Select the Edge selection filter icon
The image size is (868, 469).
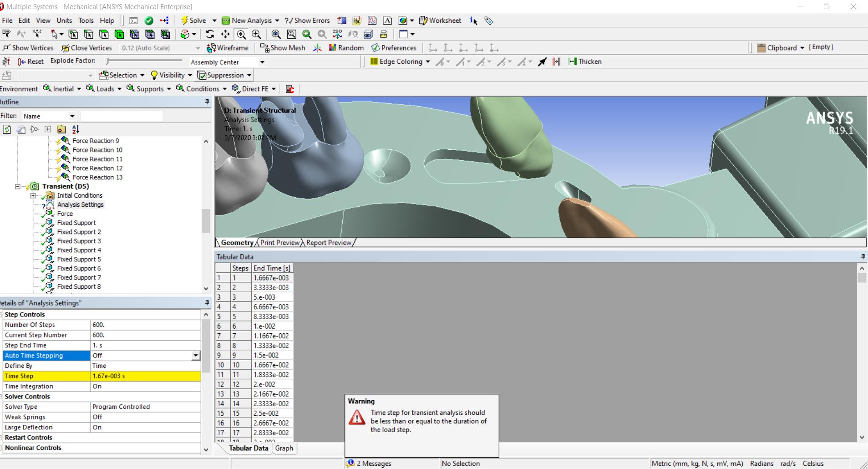pyautogui.click(x=88, y=34)
